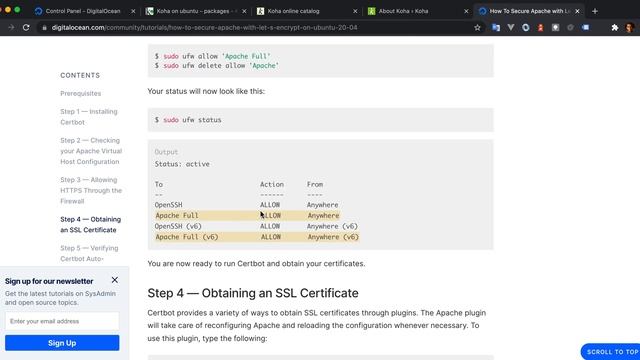
Task: Click the 'Output' label in code block
Action: (x=166, y=152)
